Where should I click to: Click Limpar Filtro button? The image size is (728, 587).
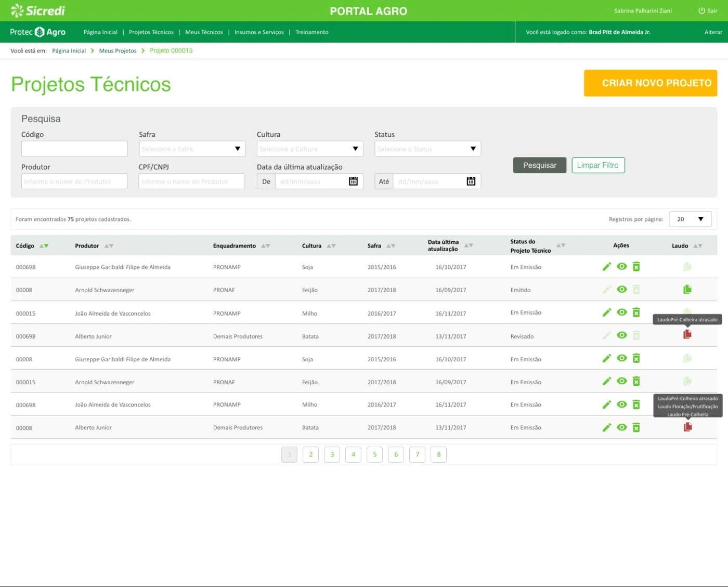(598, 165)
